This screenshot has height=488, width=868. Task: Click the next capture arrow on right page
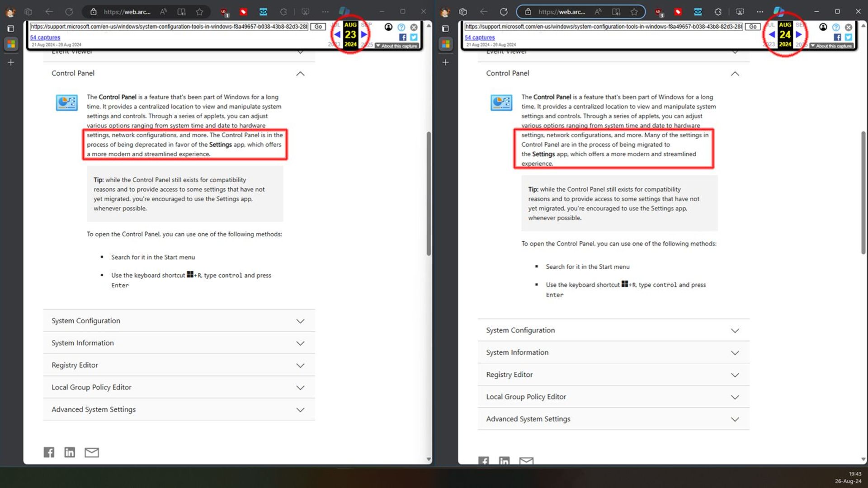[798, 34]
